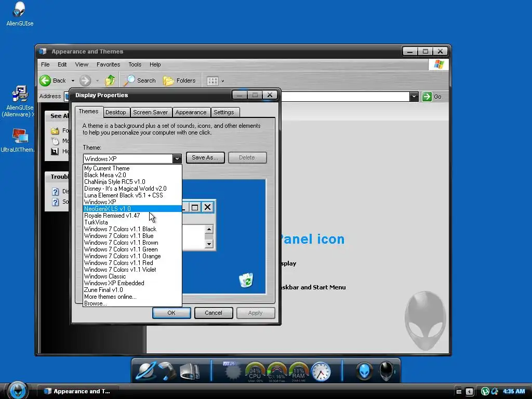Click the Windows flag logo throbber
Image resolution: width=532 pixels, height=399 pixels.
click(438, 64)
